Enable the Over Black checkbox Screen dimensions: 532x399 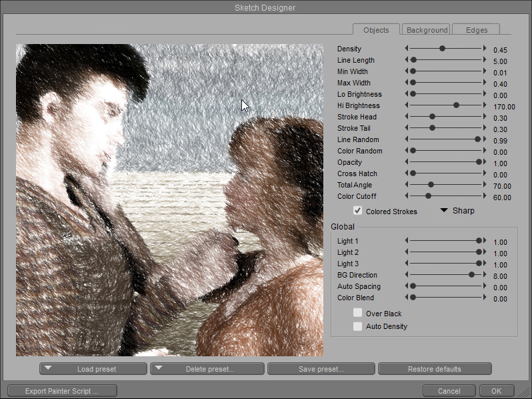pos(358,313)
